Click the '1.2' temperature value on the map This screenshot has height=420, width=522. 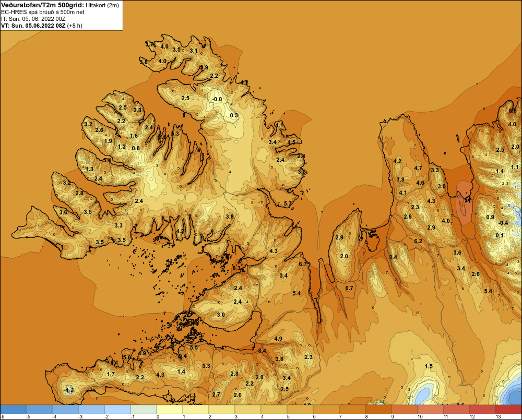122,147
